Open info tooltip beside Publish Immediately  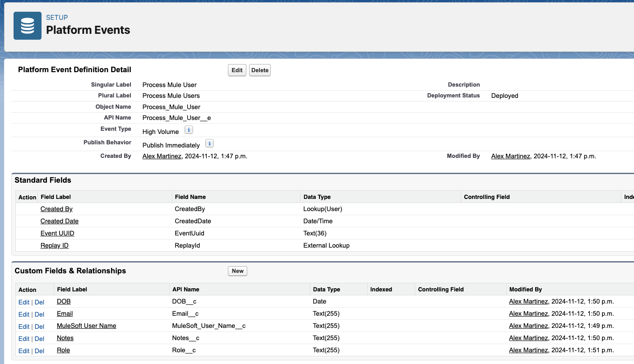[209, 143]
